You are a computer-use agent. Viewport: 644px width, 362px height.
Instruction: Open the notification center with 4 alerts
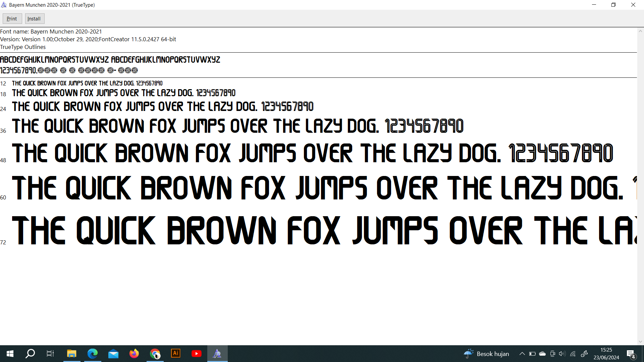(x=631, y=354)
